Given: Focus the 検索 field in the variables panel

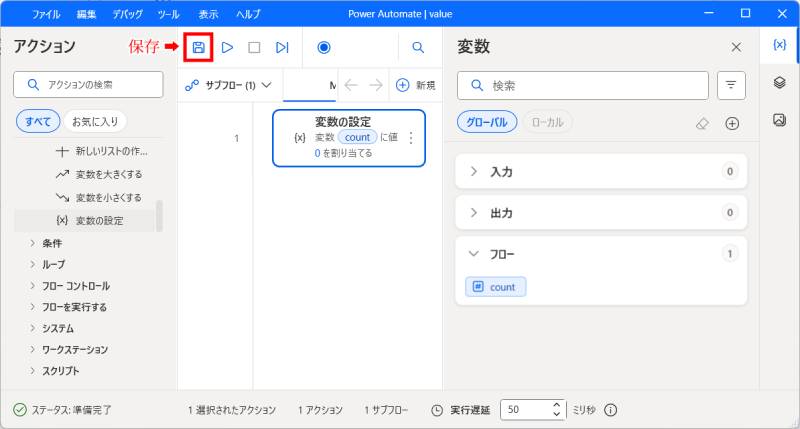Looking at the screenshot, I should pos(583,85).
